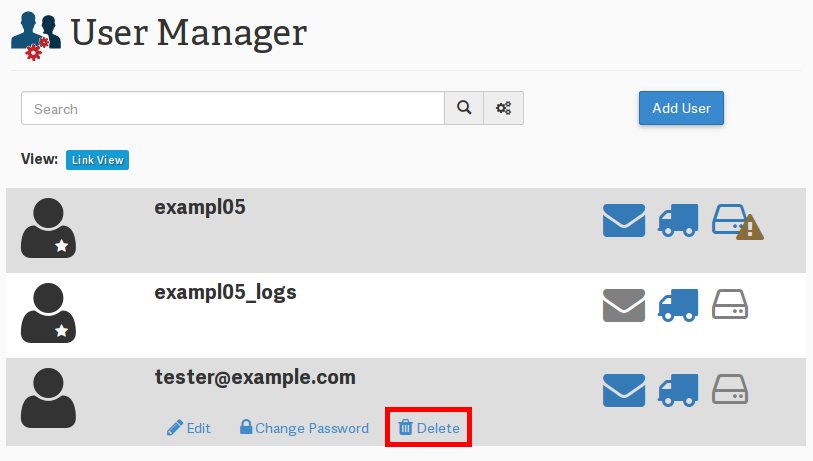Click the exampl05 user avatar
The width and height of the screenshot is (813, 461).
coord(48,228)
